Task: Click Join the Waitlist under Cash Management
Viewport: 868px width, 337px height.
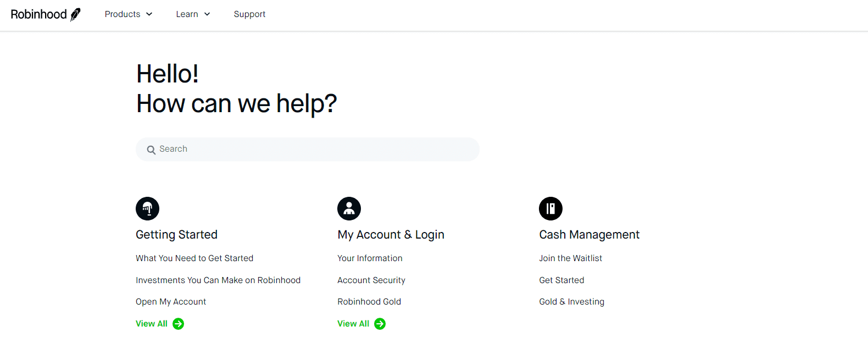Action: tap(570, 258)
